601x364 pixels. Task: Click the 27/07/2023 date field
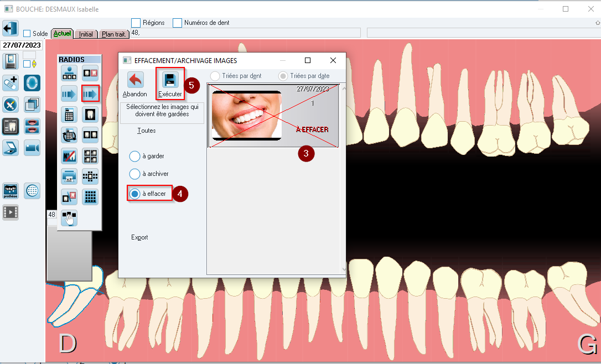(22, 45)
